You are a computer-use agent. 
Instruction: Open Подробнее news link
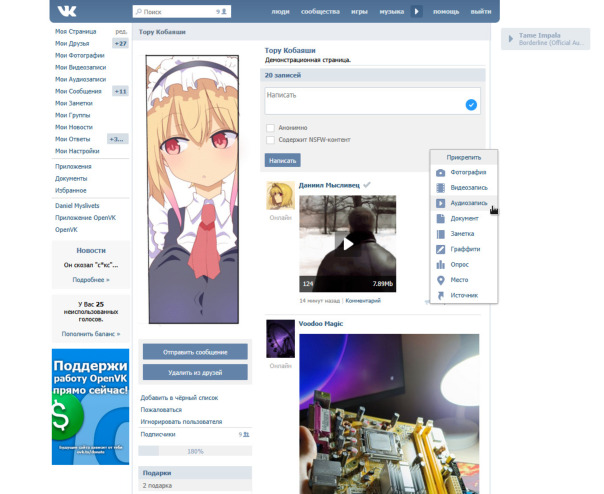pos(91,280)
